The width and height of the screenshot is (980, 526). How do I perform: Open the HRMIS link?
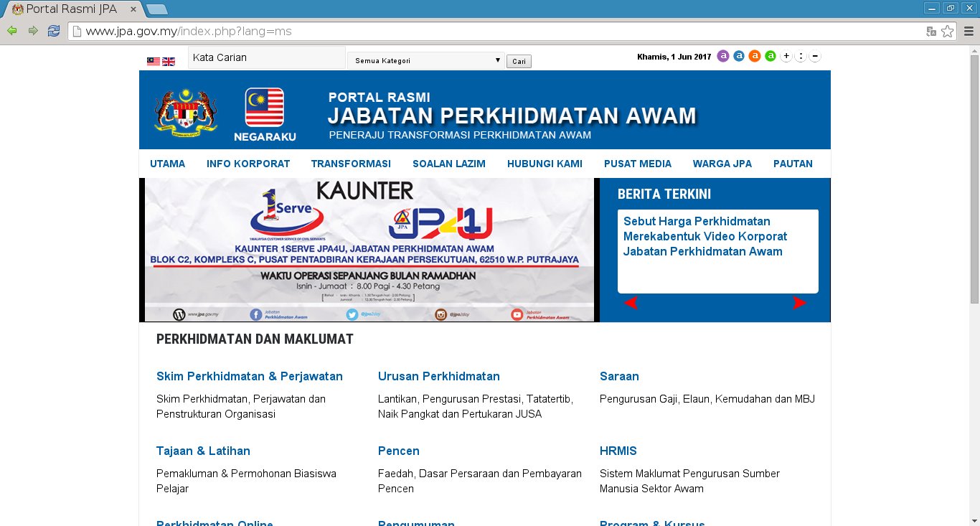(618, 451)
